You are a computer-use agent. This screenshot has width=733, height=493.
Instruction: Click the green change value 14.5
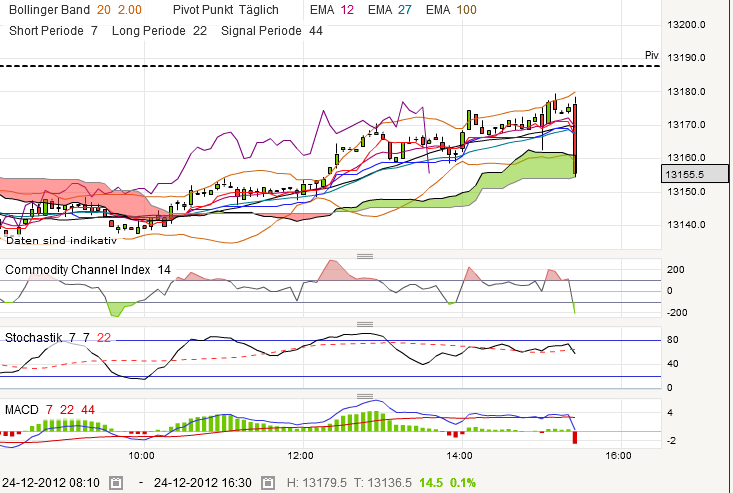[431, 483]
